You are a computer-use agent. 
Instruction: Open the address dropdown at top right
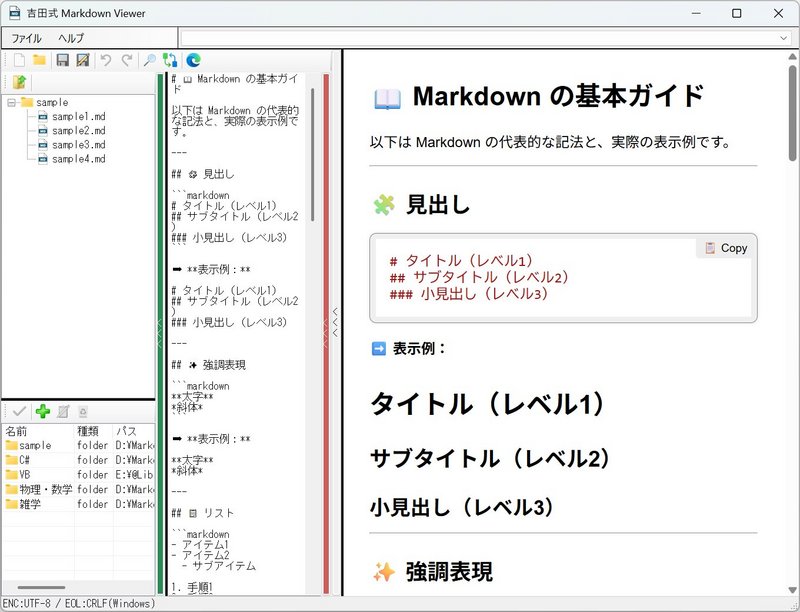point(783,38)
